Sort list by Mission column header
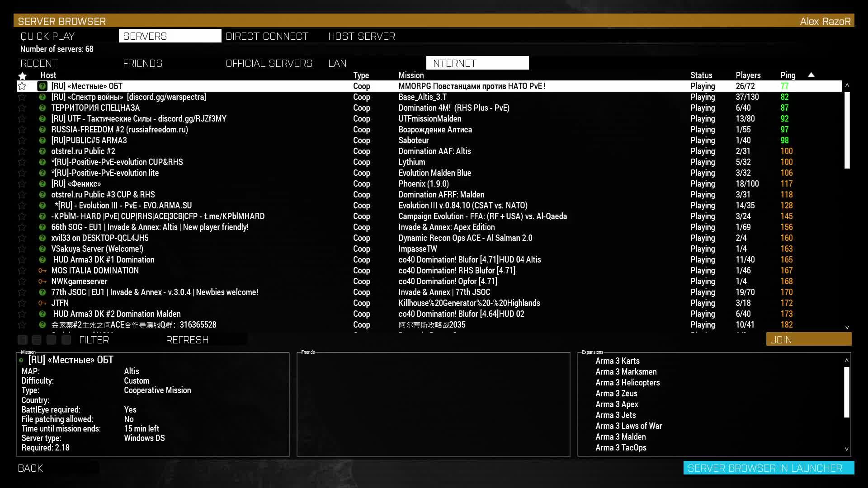 point(411,75)
